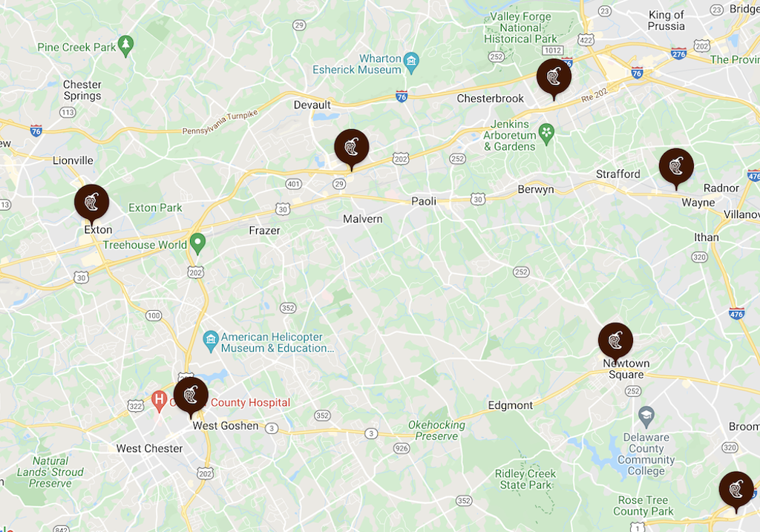Click the Chipotle pin at Newtown Square
760x532 pixels.
615,341
